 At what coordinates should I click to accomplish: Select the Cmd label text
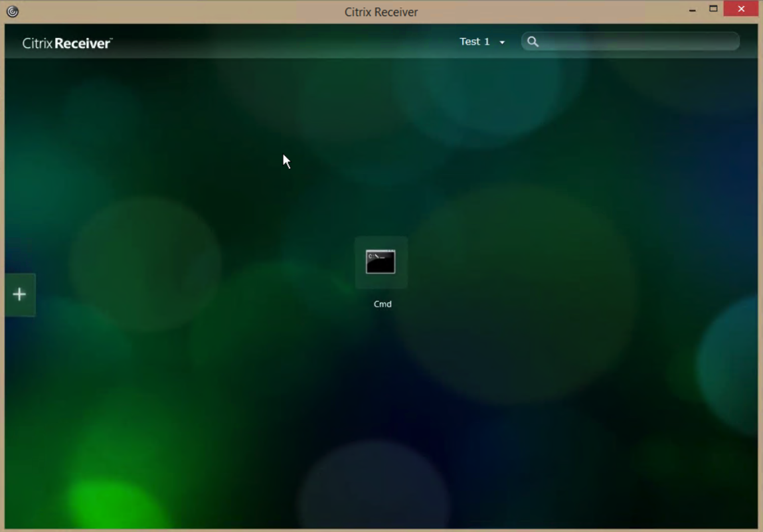click(382, 304)
